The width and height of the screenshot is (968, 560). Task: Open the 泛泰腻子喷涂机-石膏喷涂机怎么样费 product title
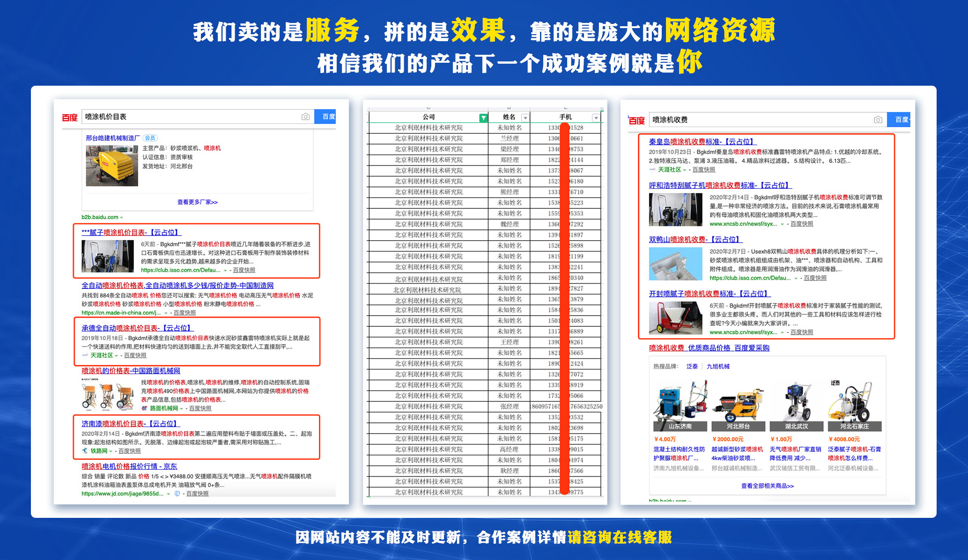(x=854, y=454)
